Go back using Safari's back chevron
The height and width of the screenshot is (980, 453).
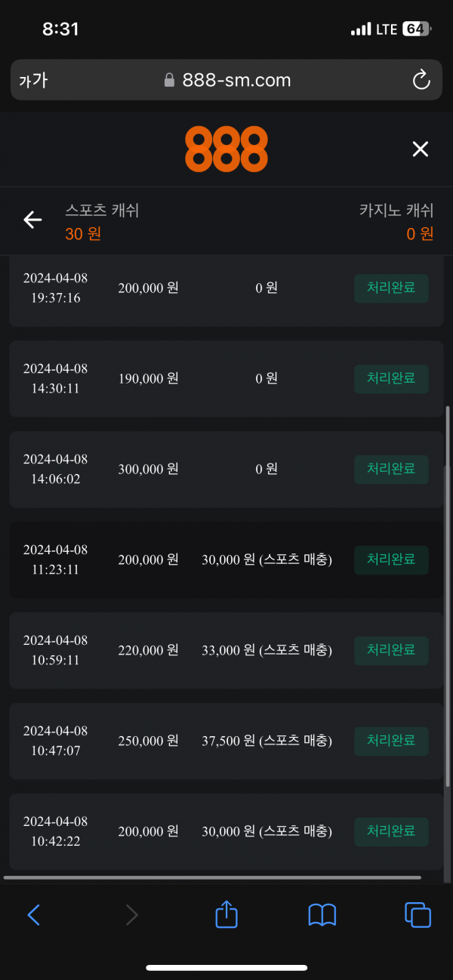pos(34,915)
